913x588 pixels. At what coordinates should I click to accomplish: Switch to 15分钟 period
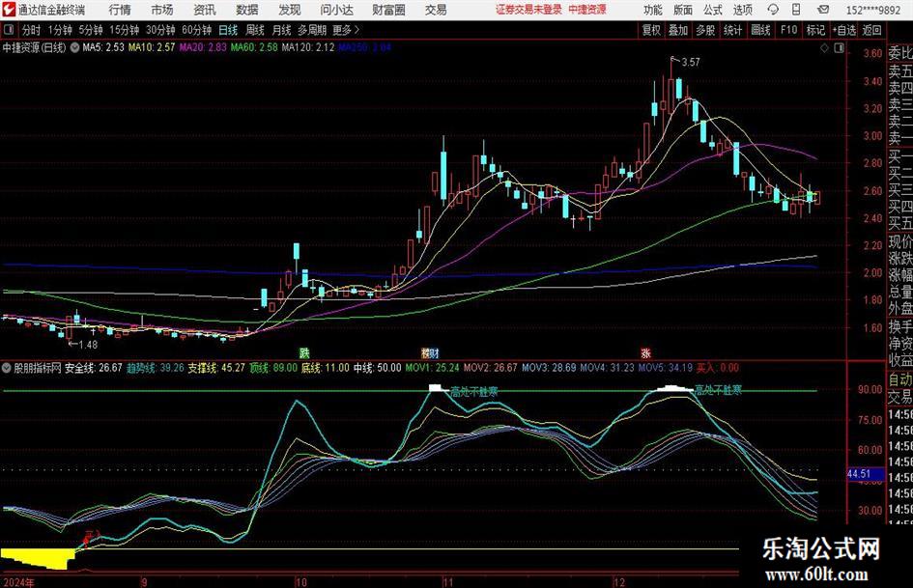pos(124,30)
